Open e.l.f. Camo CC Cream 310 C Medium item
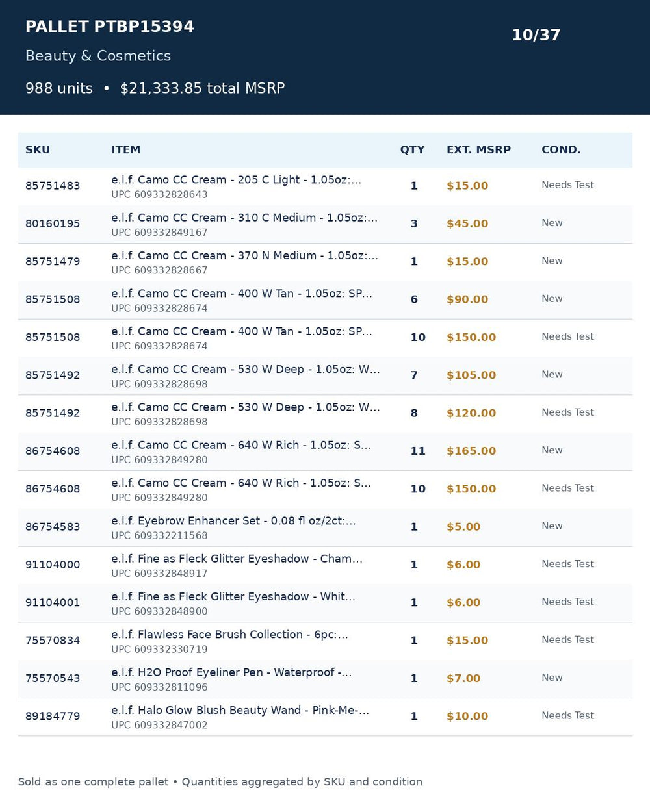 (244, 218)
